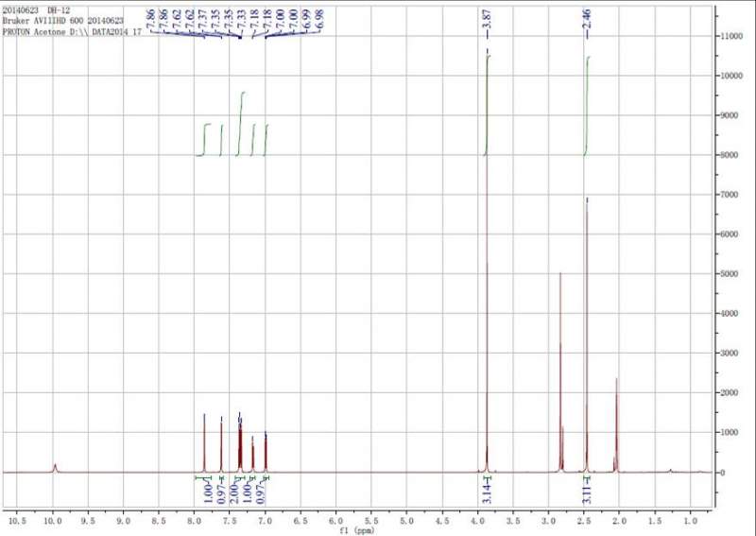Click the 7000 intensity axis label
The image size is (756, 536).
pyautogui.click(x=730, y=195)
